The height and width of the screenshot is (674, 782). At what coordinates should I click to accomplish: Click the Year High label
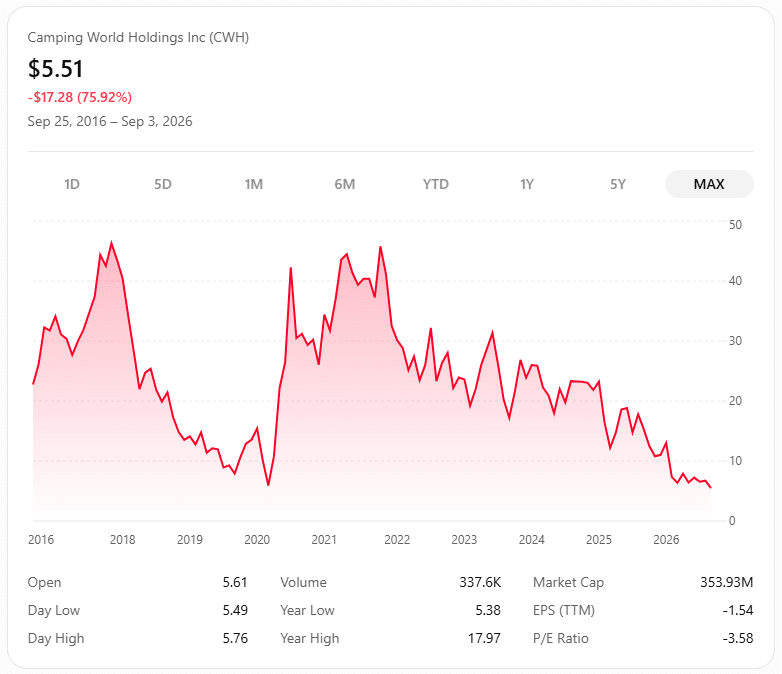(310, 638)
